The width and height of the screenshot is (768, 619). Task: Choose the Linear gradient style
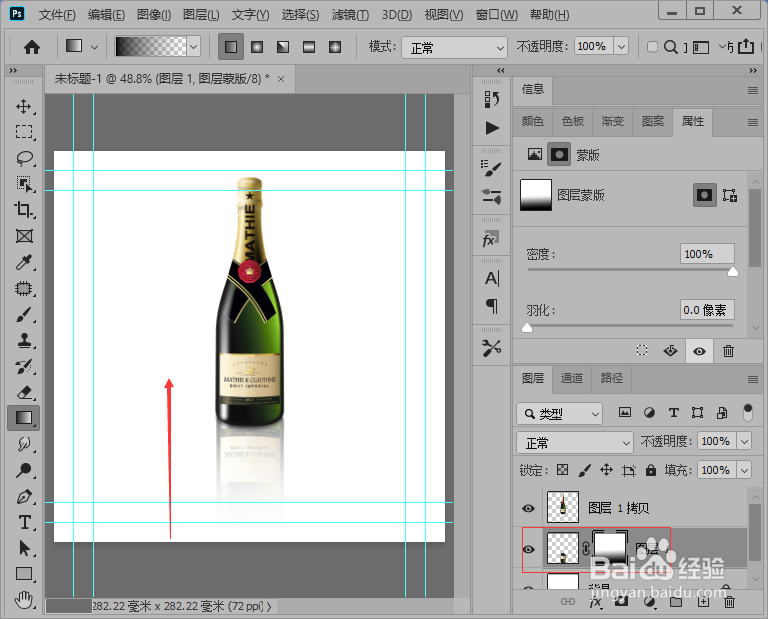(231, 47)
